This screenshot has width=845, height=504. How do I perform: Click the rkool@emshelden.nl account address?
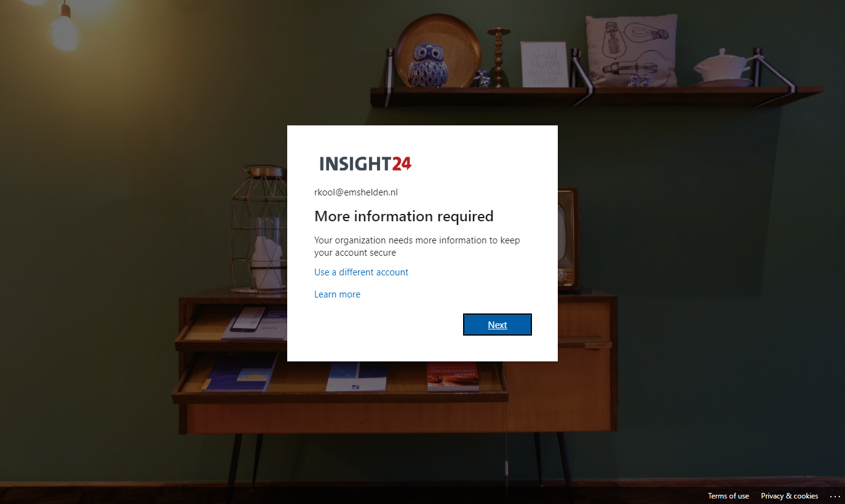click(356, 192)
